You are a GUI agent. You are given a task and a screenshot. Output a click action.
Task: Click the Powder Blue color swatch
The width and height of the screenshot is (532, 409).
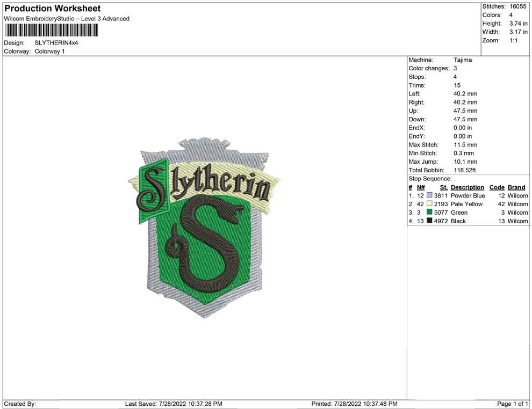click(429, 195)
